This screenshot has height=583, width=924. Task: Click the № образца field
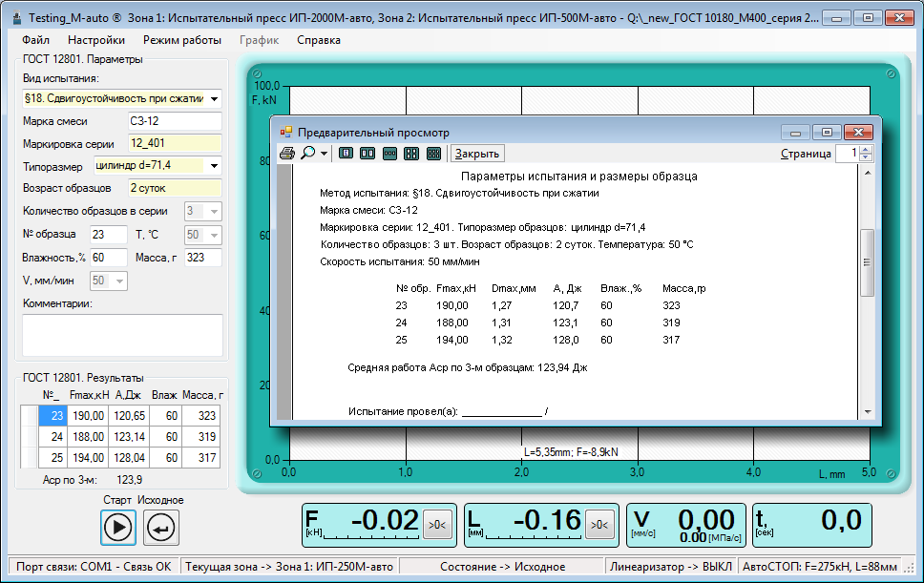(109, 235)
